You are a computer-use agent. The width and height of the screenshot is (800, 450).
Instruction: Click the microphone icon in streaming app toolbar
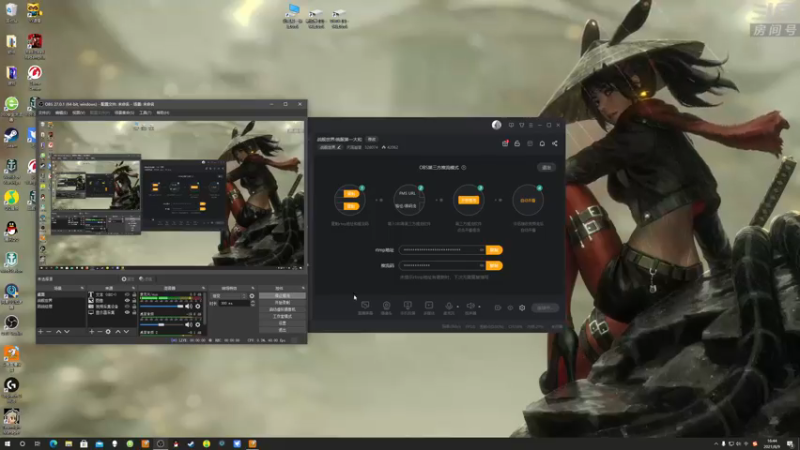449,308
